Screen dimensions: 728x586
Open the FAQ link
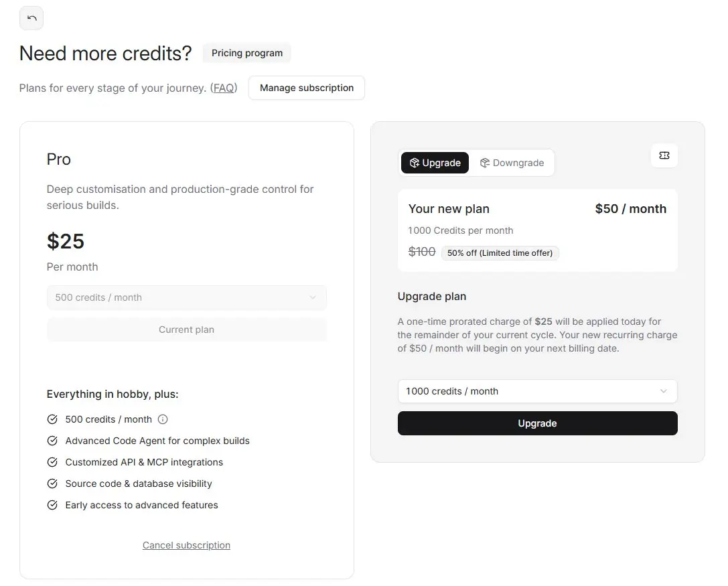[x=224, y=88]
